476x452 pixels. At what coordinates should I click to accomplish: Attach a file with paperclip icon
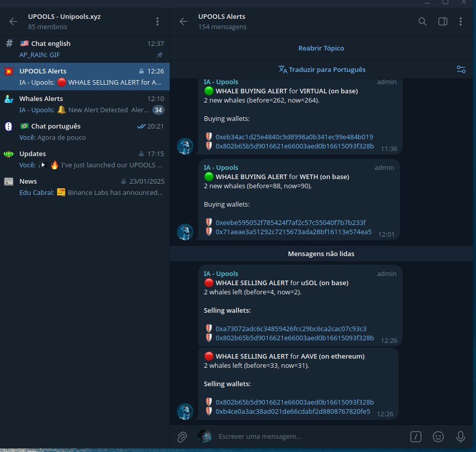coord(182,437)
